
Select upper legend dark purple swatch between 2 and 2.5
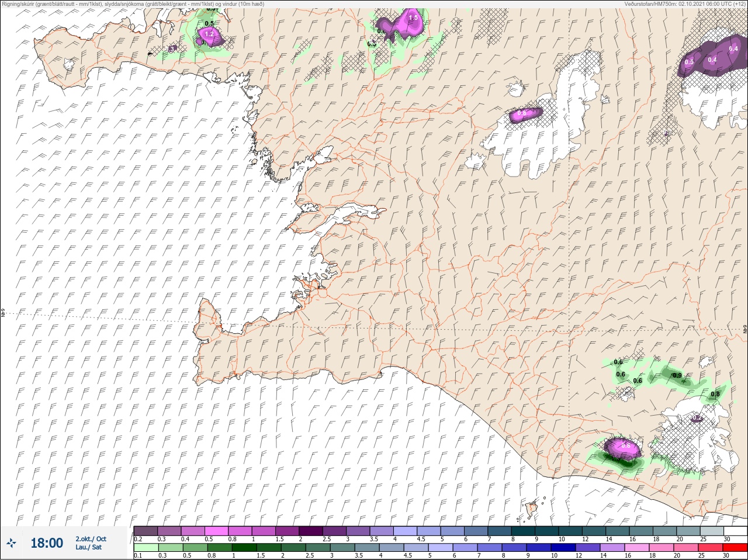pos(311,531)
